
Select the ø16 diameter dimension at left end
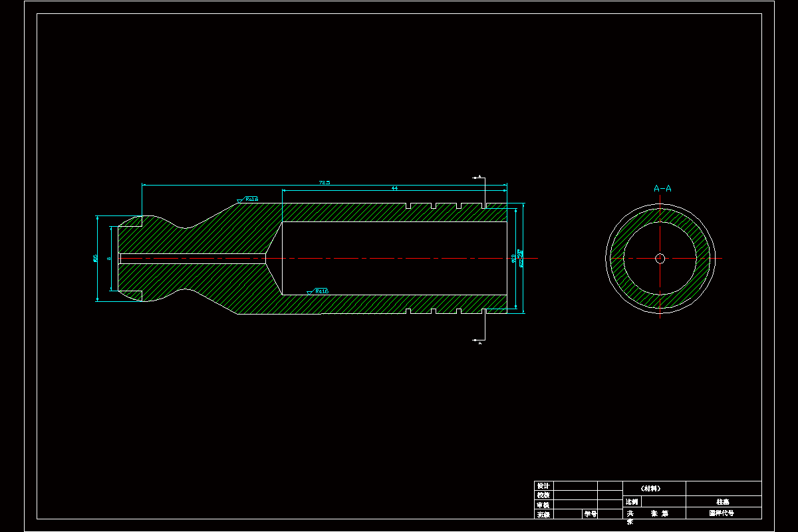tap(96, 258)
